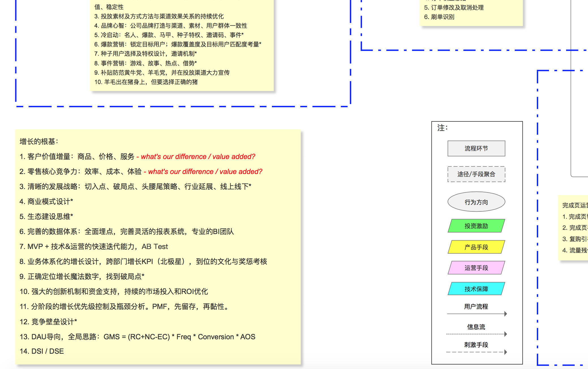Click the cyan 技术保障 parallelogram

[x=476, y=289]
